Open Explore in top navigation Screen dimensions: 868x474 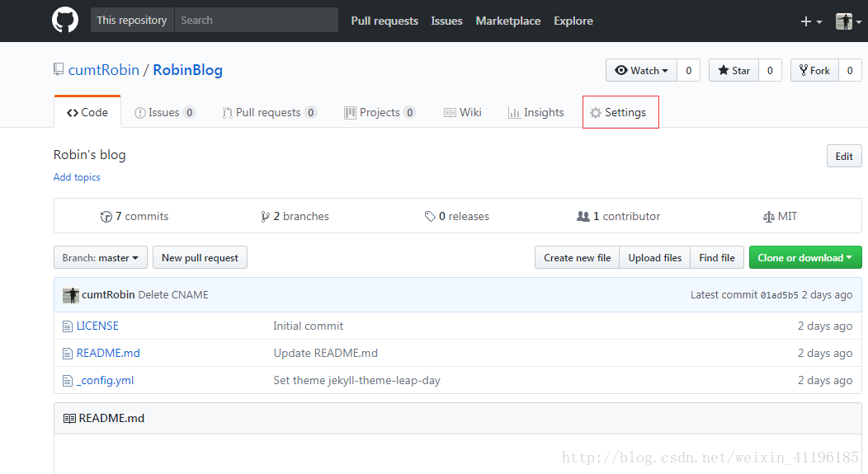pyautogui.click(x=573, y=21)
